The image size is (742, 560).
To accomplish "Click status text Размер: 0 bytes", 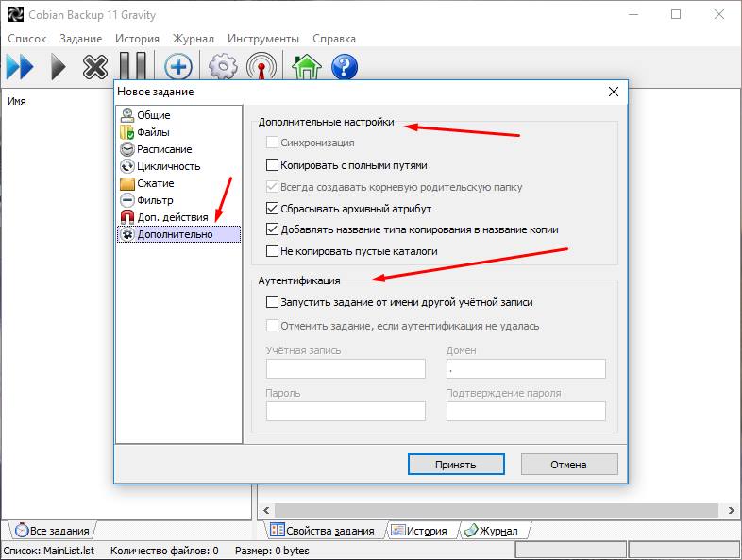I will (x=272, y=551).
